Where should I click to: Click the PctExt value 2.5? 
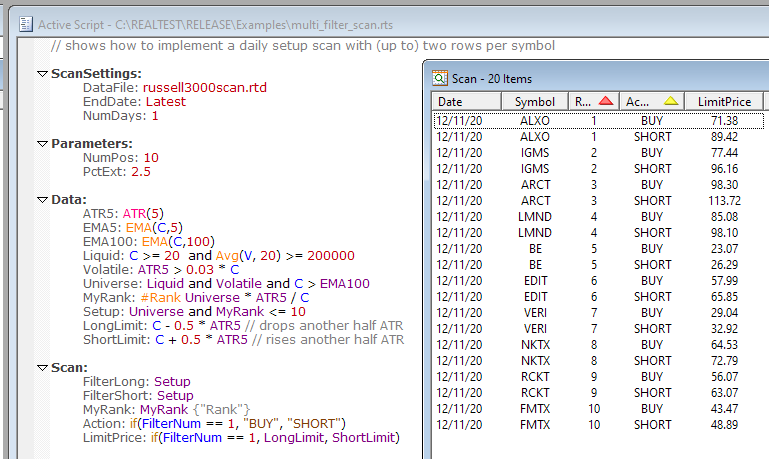pyautogui.click(x=141, y=171)
